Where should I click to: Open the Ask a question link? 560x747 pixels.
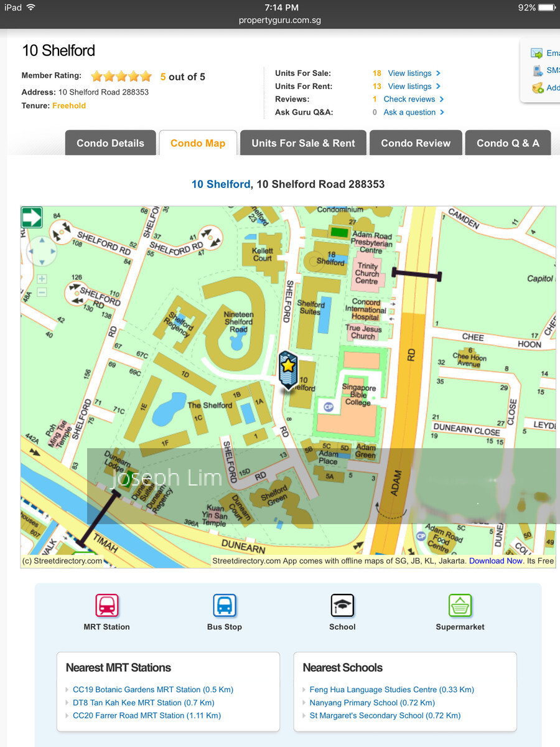[409, 113]
